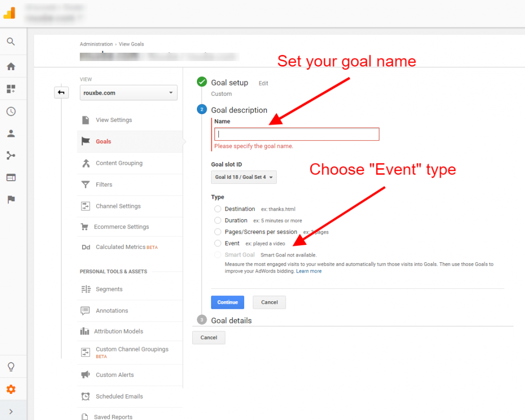The height and width of the screenshot is (420, 525).
Task: Click Cancel next to Continue
Action: click(269, 302)
